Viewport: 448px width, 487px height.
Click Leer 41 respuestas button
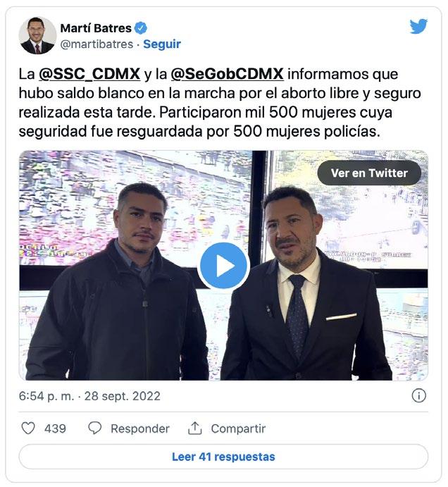point(223,457)
